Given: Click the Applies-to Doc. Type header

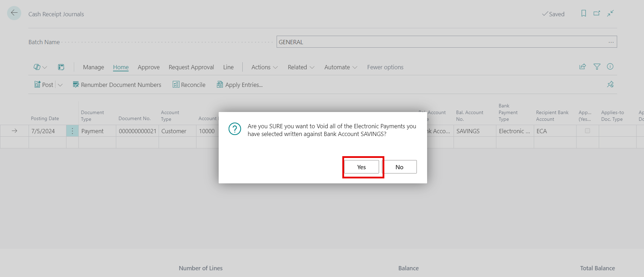Looking at the screenshot, I should point(613,116).
